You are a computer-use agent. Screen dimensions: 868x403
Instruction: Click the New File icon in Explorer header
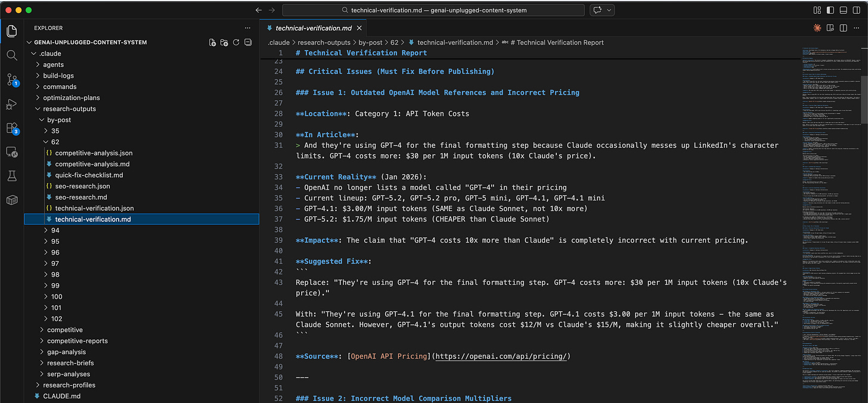[212, 42]
